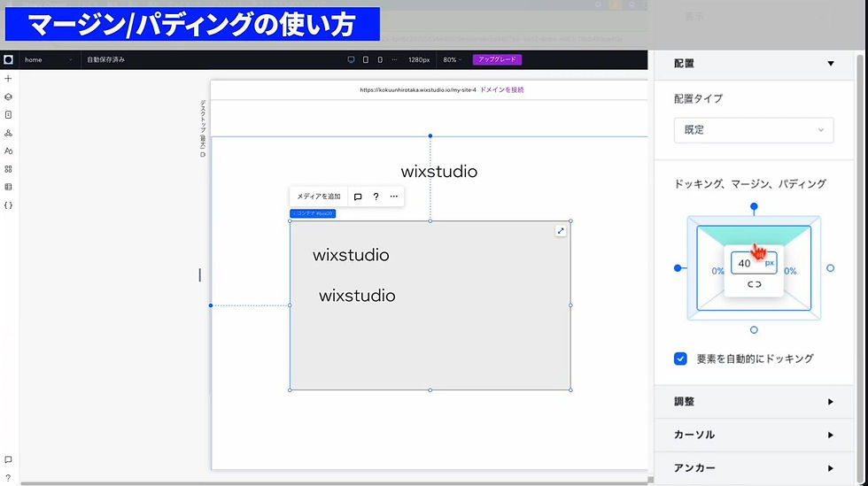Toggle 要素を自動的にドッキング checkbox
The image size is (868, 486).
[680, 359]
